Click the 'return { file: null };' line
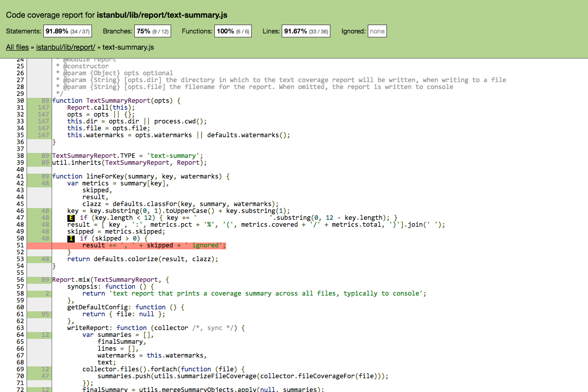The image size is (588, 392). click(x=124, y=314)
